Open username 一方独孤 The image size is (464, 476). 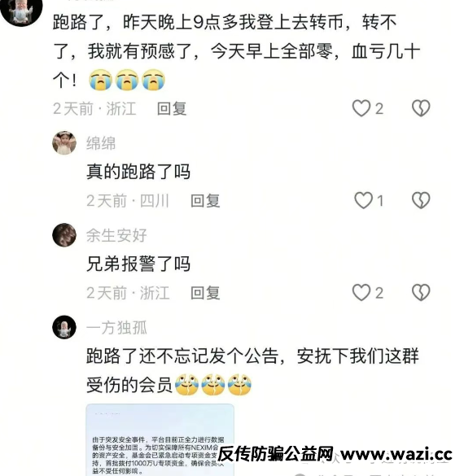coord(116,328)
